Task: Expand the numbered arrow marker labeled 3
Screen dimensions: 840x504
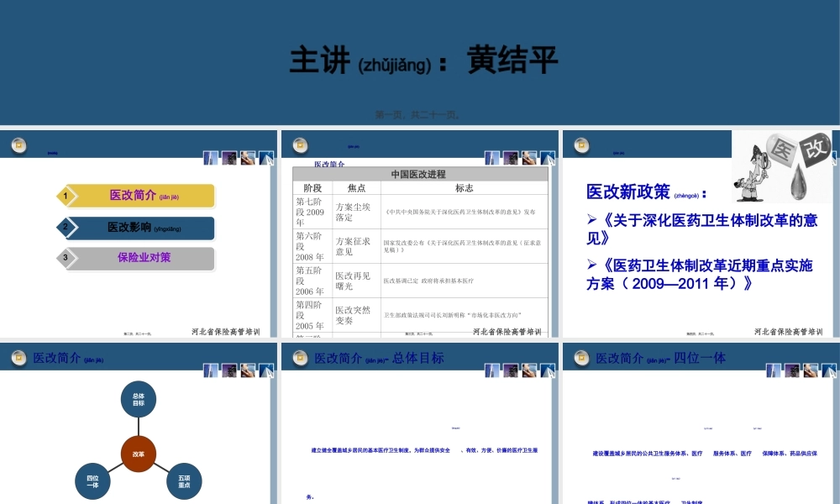Action: tap(67, 259)
